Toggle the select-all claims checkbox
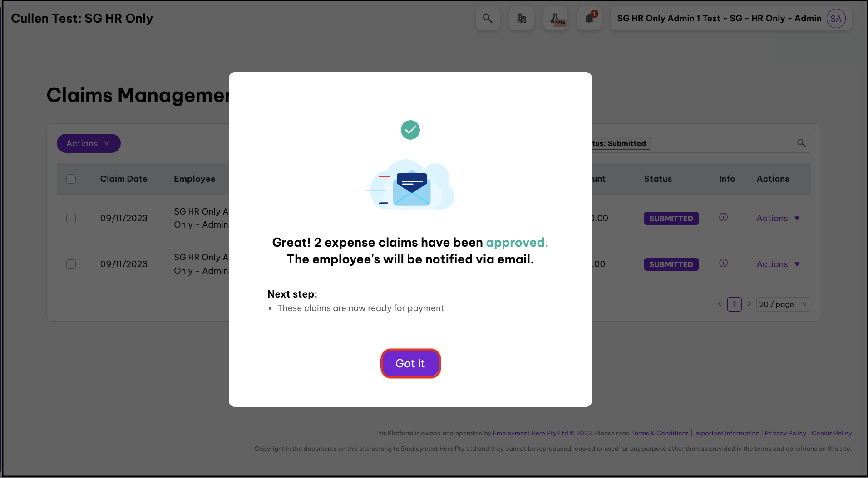The height and width of the screenshot is (478, 868). [x=71, y=179]
